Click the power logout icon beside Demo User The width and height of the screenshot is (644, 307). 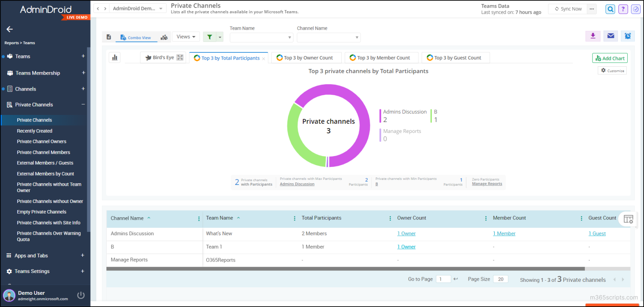(81, 295)
